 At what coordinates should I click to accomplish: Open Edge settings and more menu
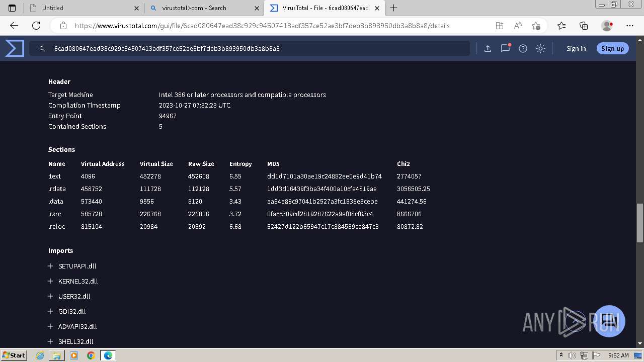pos(630,26)
